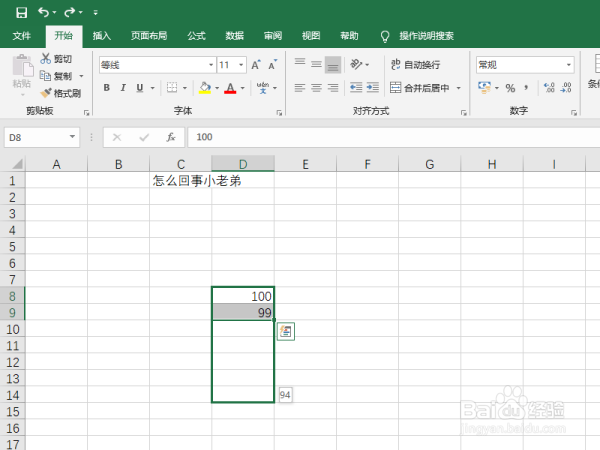600x450 pixels.
Task: Click the Cut scissors icon
Action: [x=46, y=59]
